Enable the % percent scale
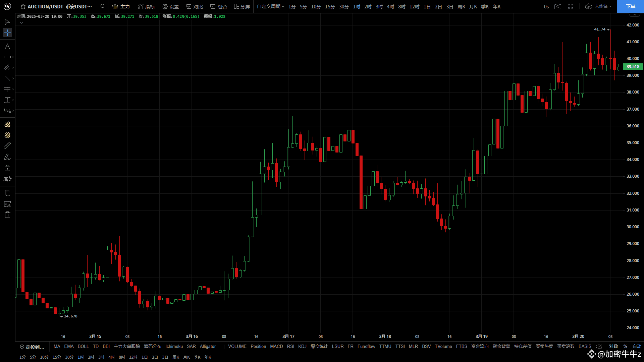Screen dimensions: 644x362 (x=625, y=346)
